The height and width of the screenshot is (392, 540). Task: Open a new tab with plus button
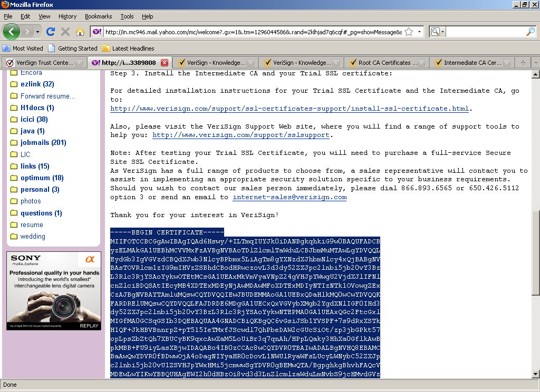(x=523, y=63)
